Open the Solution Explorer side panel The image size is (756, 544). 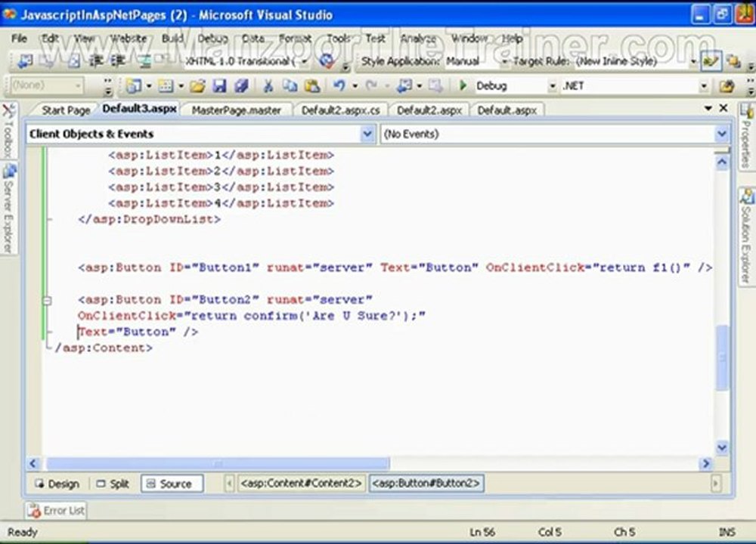pyautogui.click(x=746, y=236)
